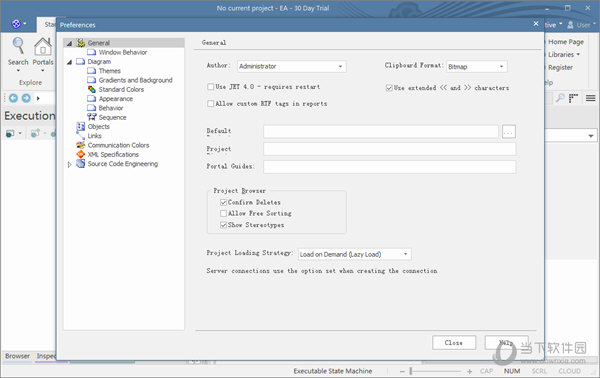This screenshot has width=600, height=378.
Task: Click the hamburger menu icon at right
Action: (x=590, y=98)
